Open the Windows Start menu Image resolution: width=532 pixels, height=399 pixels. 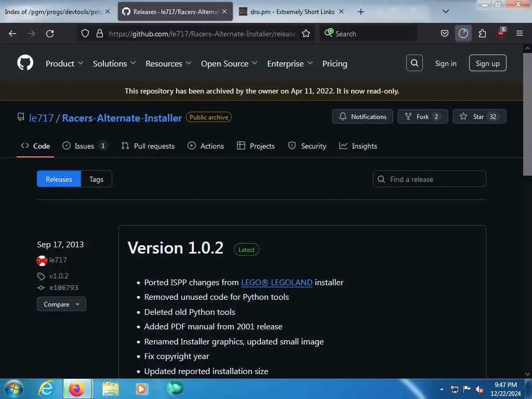14,389
